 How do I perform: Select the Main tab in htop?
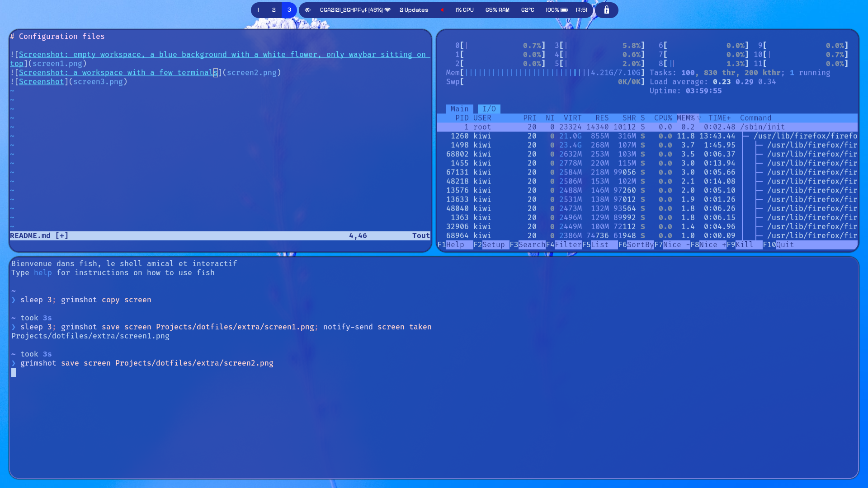pos(459,109)
